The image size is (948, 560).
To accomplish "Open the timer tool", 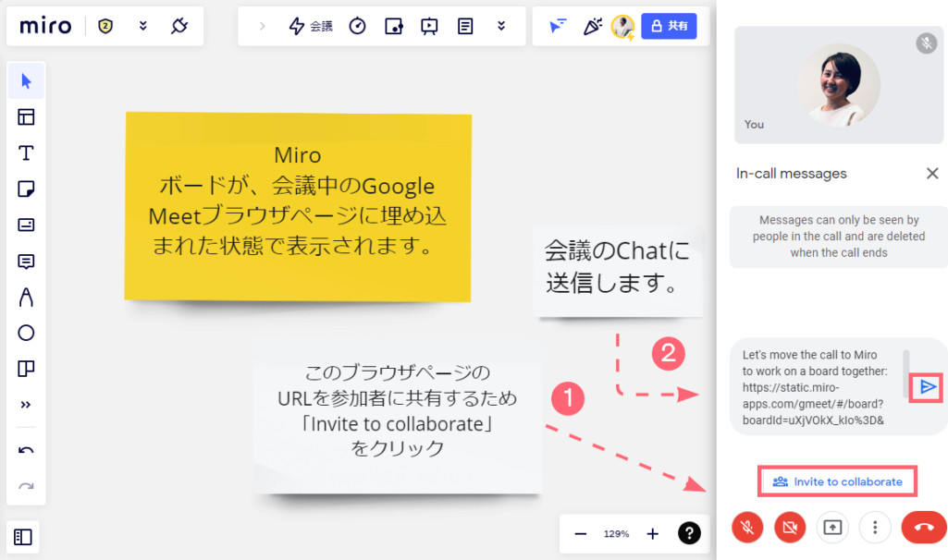I will pos(357,26).
